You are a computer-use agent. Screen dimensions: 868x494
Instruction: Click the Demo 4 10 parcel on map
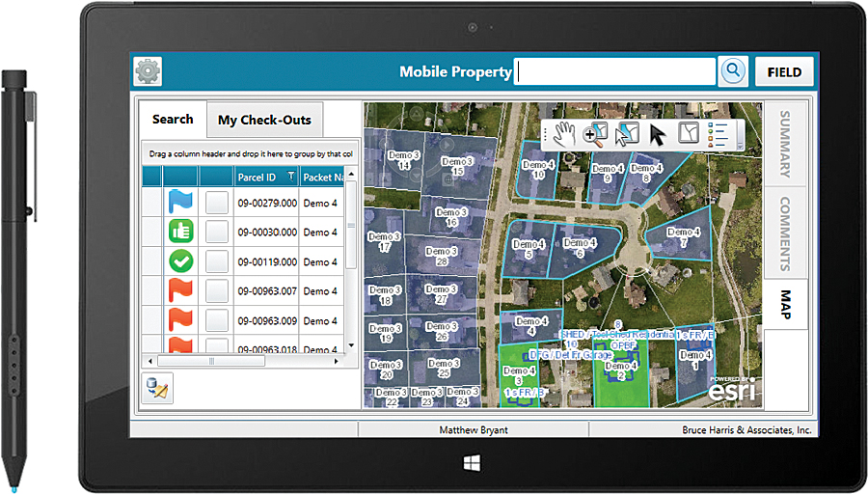(537, 170)
